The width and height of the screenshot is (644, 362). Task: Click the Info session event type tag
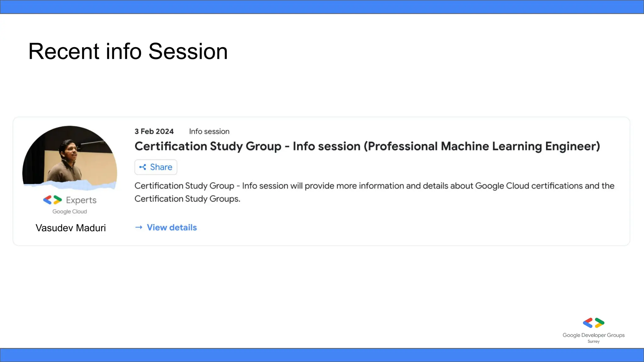pos(209,131)
